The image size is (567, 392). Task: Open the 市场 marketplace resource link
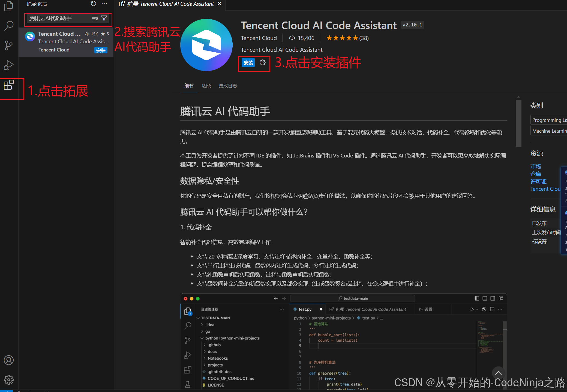pos(536,166)
